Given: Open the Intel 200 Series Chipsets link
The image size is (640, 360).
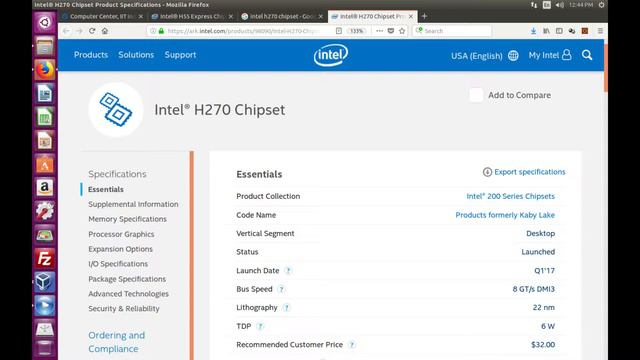Looking at the screenshot, I should (510, 196).
